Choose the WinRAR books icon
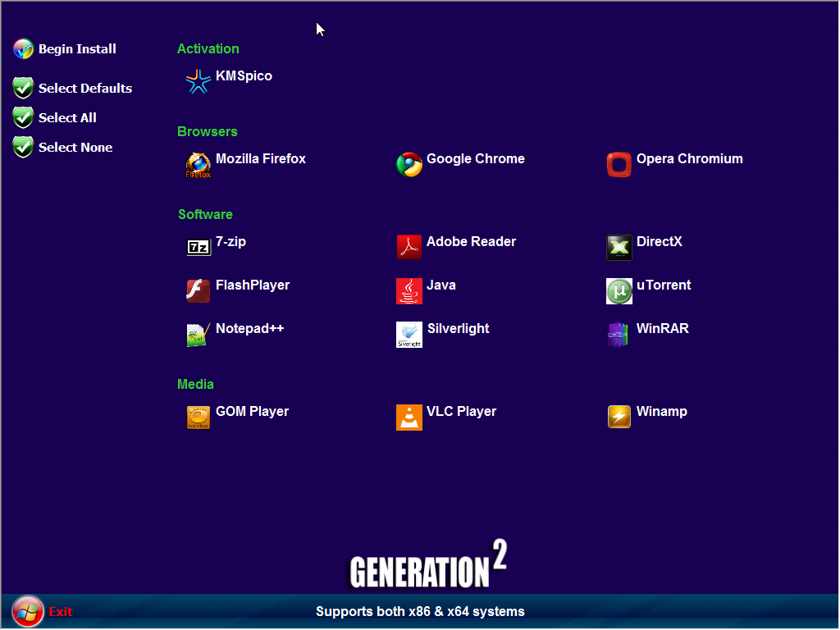This screenshot has height=630, width=840. (x=619, y=335)
